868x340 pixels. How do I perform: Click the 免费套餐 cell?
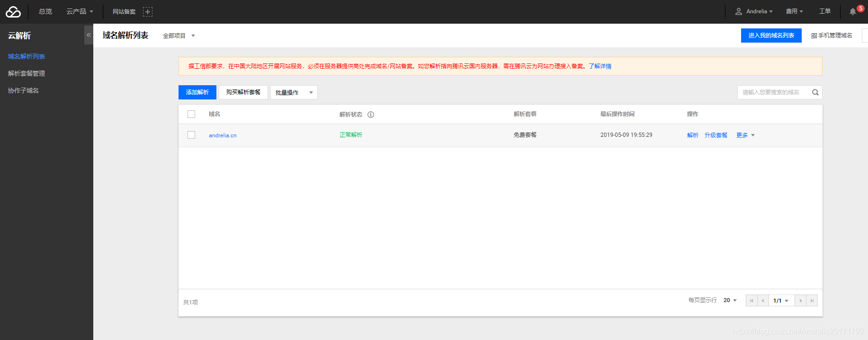pyautogui.click(x=525, y=135)
